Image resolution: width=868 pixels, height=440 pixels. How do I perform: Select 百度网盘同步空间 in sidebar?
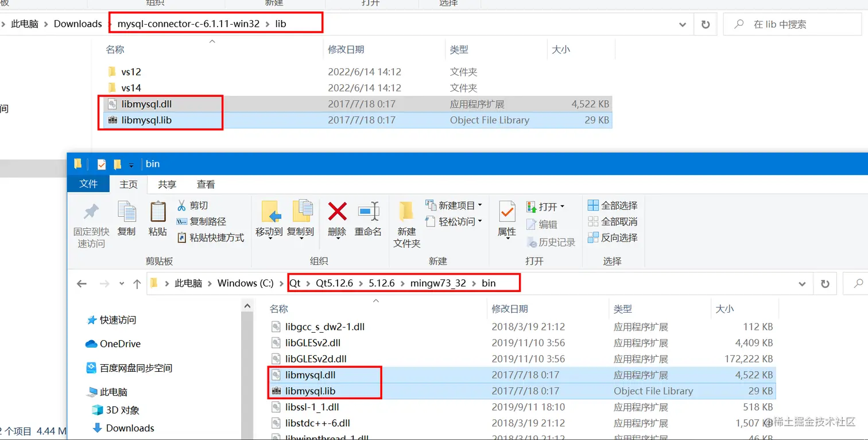(129, 368)
